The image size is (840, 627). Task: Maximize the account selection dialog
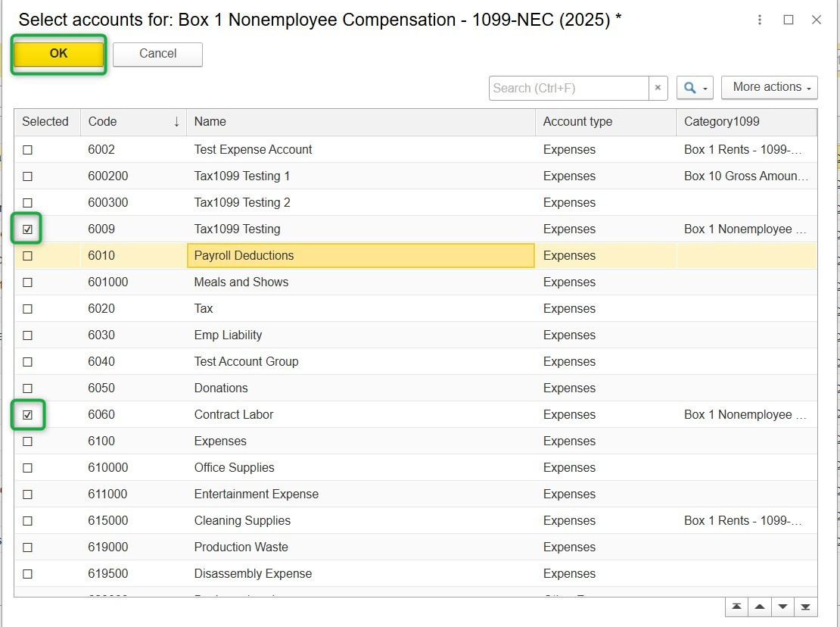789,20
